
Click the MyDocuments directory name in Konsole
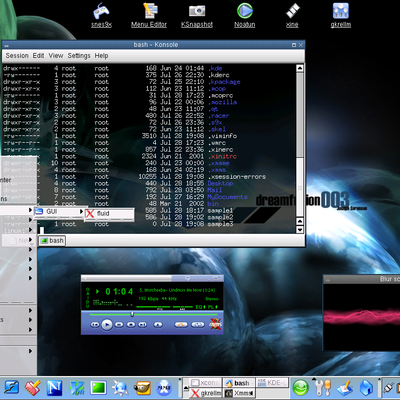coord(227,197)
